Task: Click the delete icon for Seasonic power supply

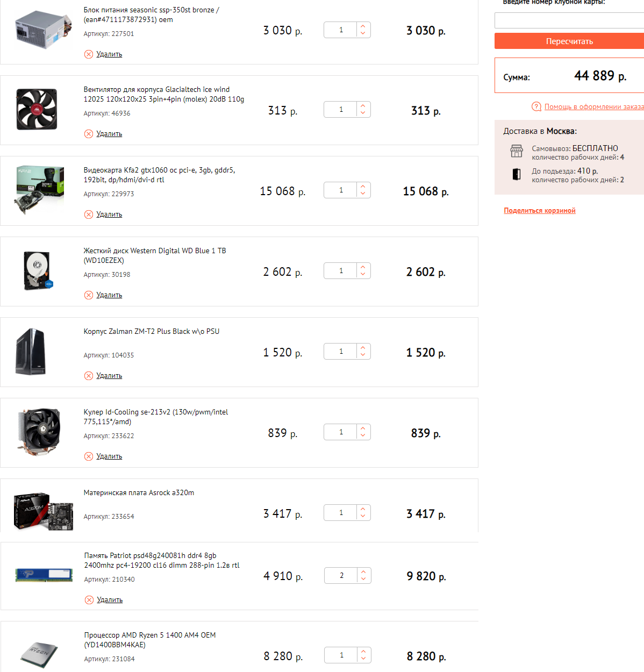Action: click(x=89, y=54)
